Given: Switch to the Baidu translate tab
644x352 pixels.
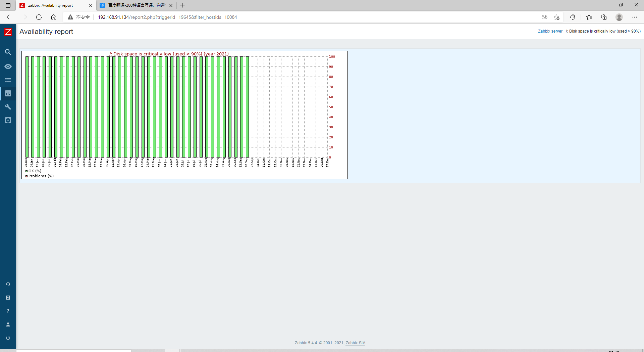Looking at the screenshot, I should (136, 5).
